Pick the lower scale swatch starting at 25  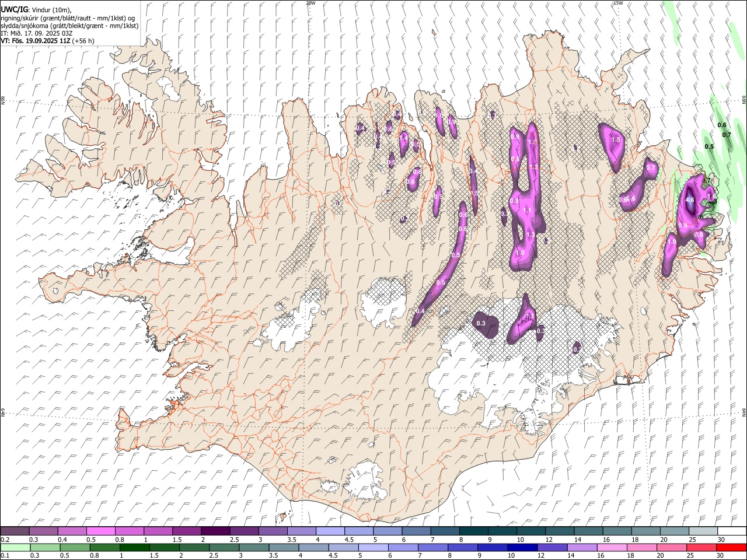pos(701,548)
